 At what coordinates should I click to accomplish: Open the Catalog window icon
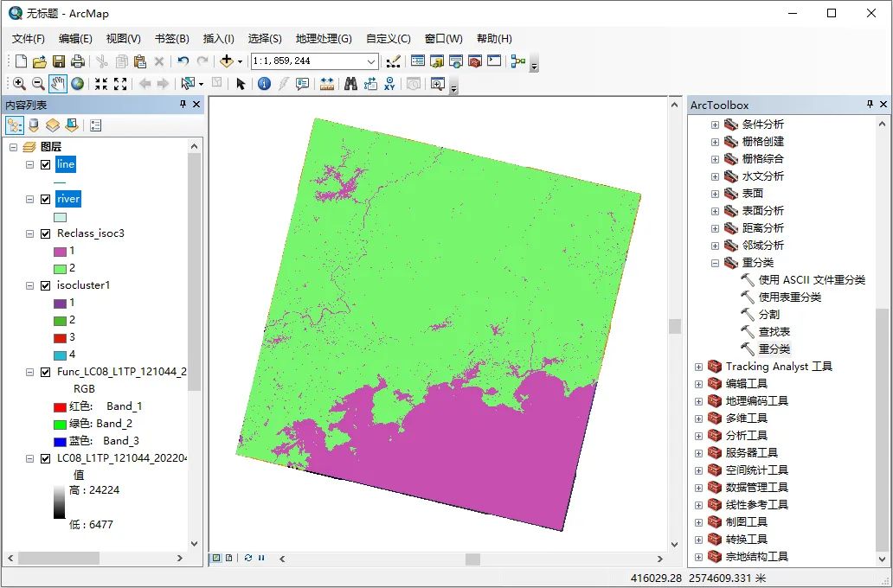(x=437, y=61)
